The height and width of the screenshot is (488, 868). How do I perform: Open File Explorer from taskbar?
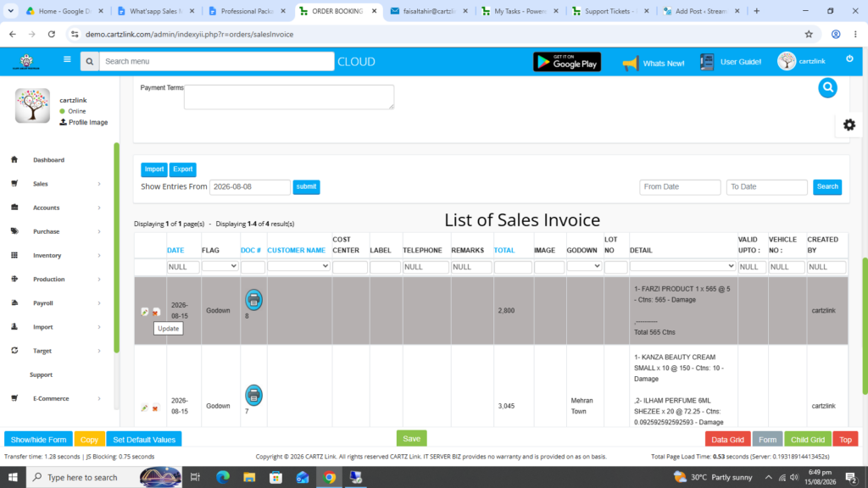(x=249, y=477)
